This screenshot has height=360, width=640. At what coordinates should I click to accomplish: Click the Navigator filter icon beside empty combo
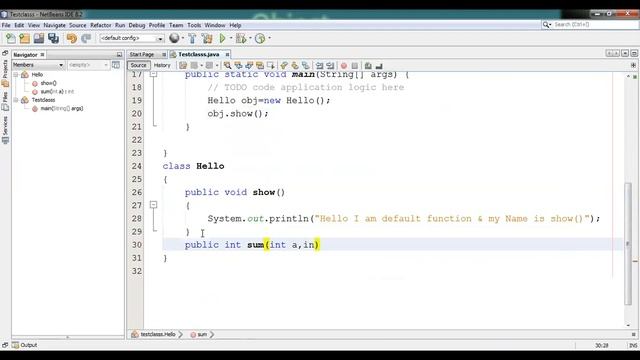[x=116, y=65]
